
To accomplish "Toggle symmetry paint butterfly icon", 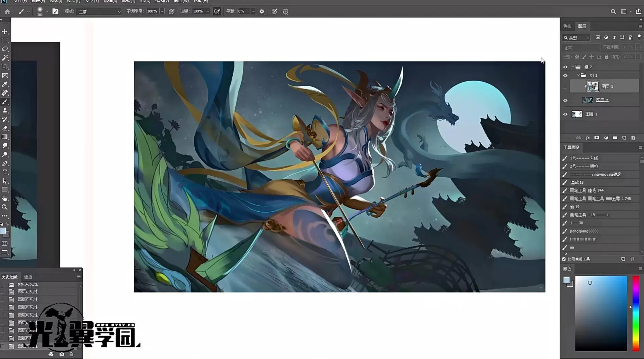I will pos(285,11).
